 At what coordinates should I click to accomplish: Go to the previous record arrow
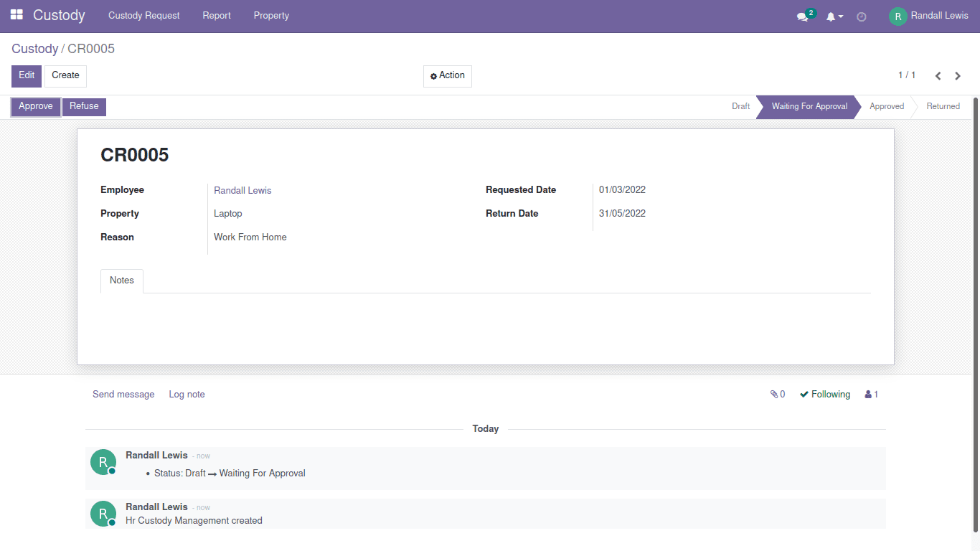(938, 75)
